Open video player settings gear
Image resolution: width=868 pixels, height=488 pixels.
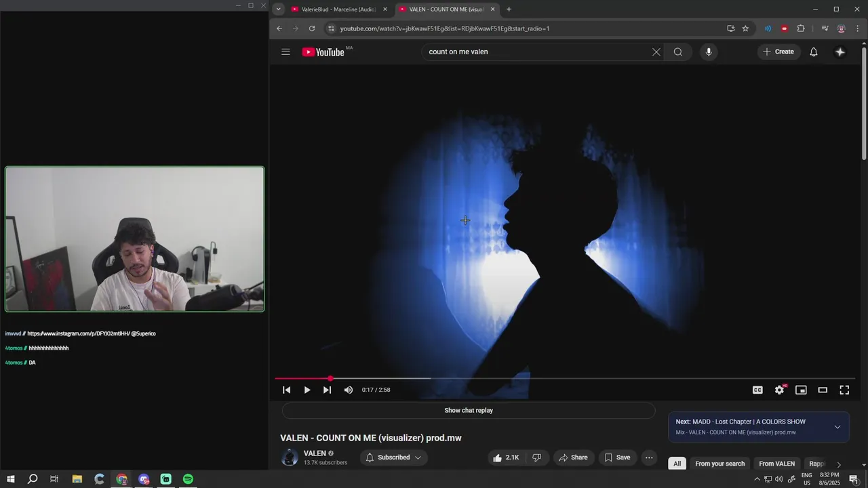coord(779,390)
